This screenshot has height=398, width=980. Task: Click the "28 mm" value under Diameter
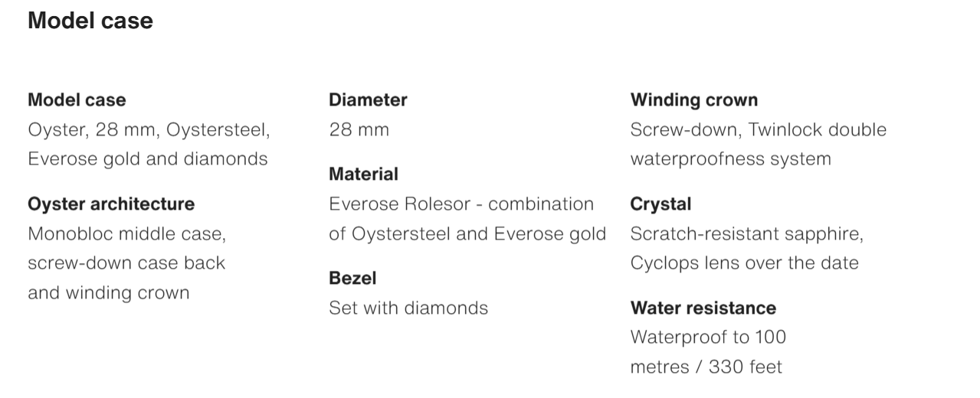pos(359,129)
